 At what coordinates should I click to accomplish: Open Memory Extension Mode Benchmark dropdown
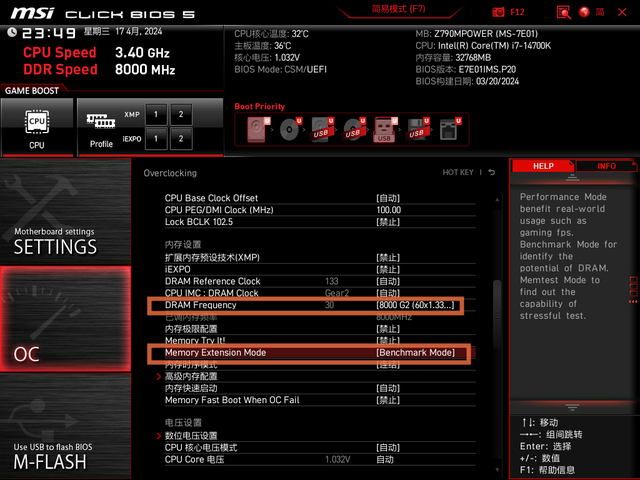416,353
